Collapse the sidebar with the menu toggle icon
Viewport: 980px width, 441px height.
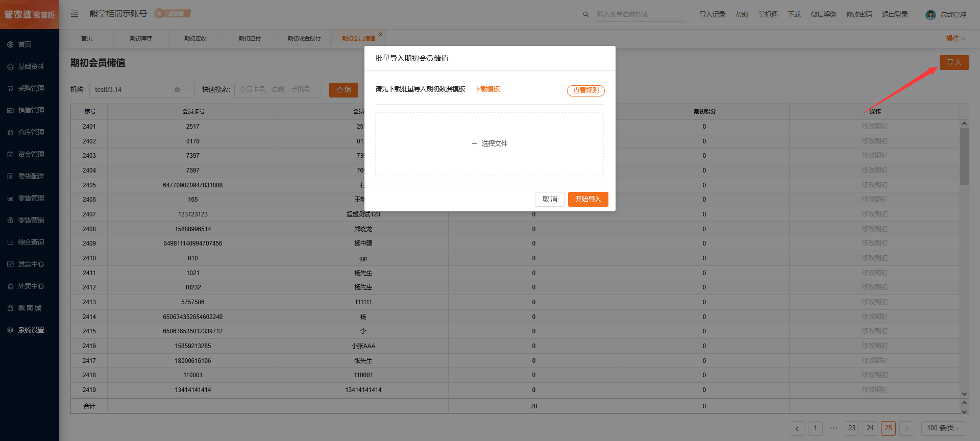[x=75, y=14]
